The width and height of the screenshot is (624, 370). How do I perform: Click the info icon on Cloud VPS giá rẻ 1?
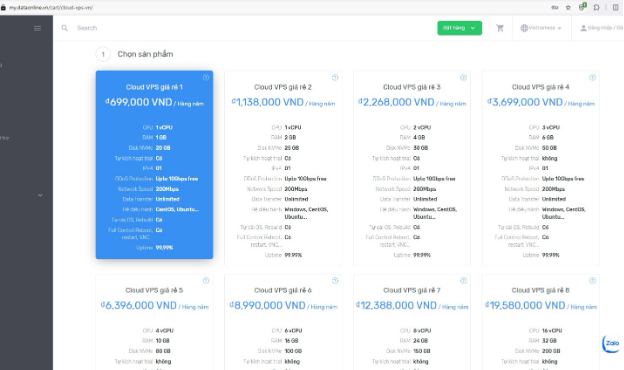coord(206,78)
